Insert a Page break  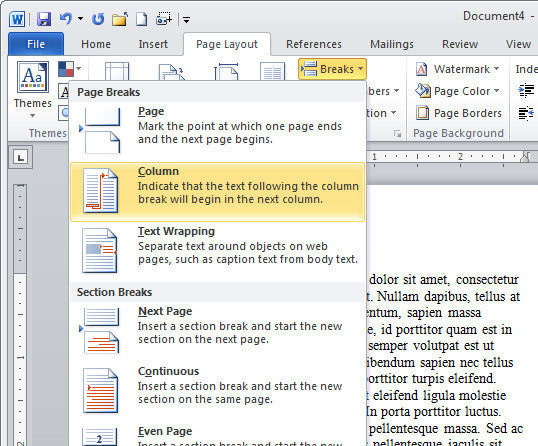(x=218, y=130)
